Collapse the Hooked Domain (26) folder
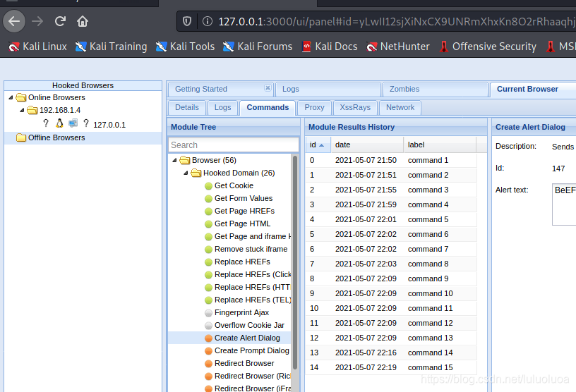The width and height of the screenshot is (576, 392). coord(186,173)
